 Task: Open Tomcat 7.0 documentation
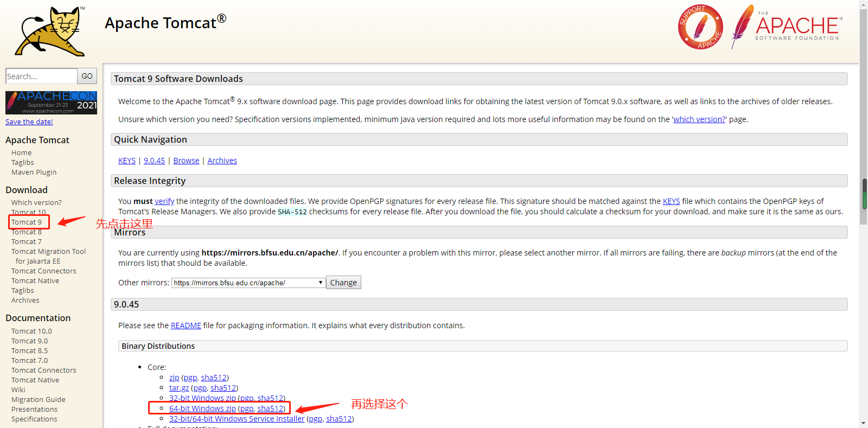click(x=29, y=361)
